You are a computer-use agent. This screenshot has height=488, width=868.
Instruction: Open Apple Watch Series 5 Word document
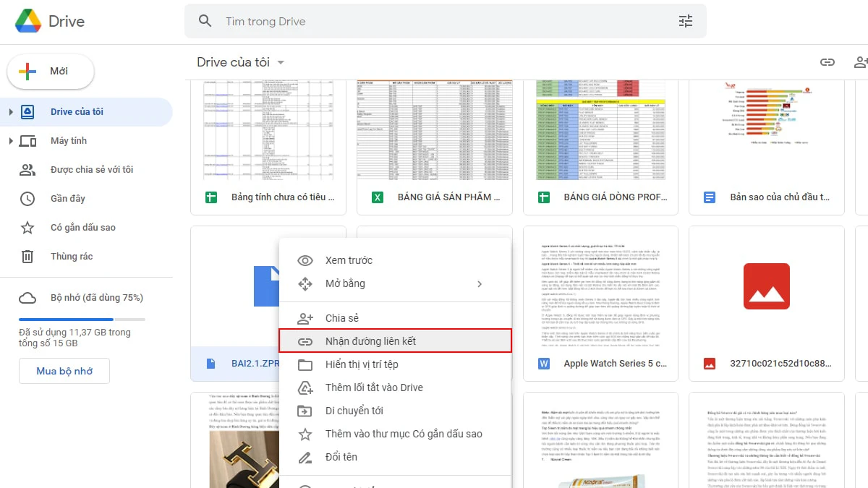point(600,304)
